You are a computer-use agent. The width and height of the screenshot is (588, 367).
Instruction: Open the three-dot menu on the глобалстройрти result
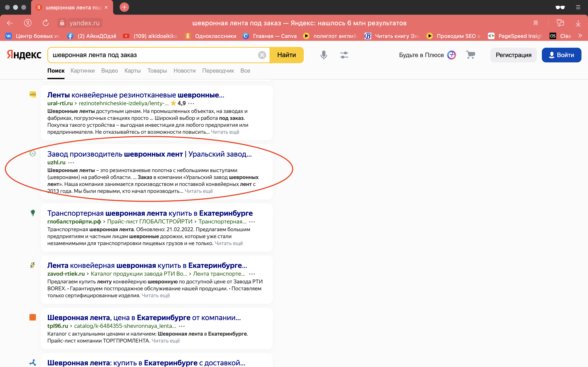tap(252, 222)
